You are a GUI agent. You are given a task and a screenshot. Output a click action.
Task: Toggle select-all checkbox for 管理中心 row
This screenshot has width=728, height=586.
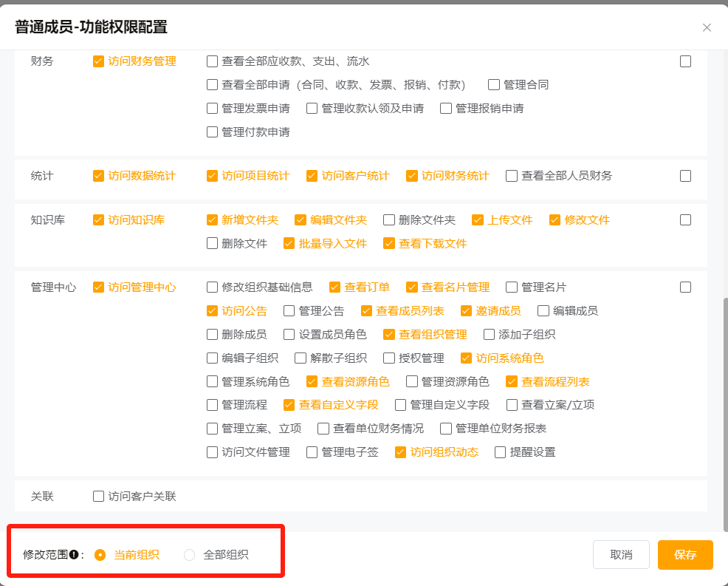pyautogui.click(x=685, y=287)
